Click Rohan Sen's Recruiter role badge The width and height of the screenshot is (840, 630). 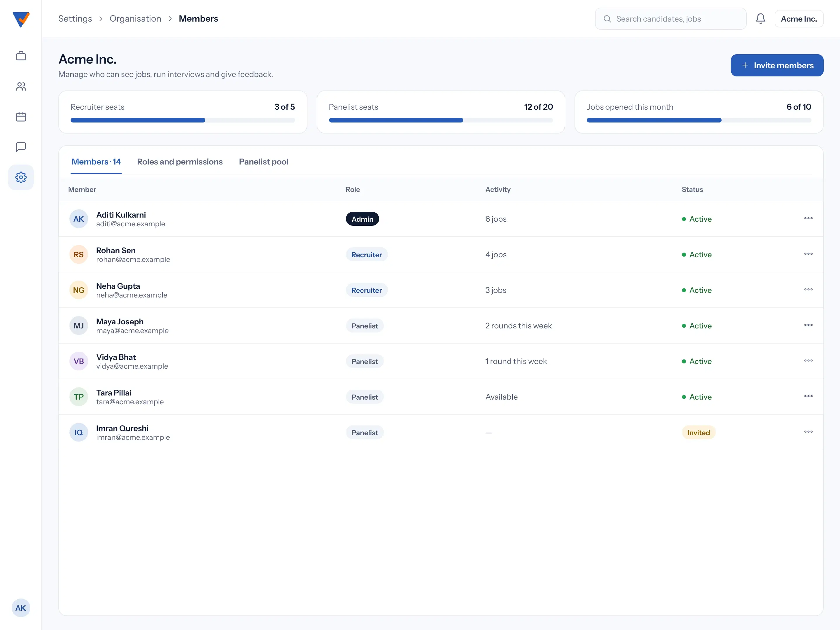pos(366,254)
